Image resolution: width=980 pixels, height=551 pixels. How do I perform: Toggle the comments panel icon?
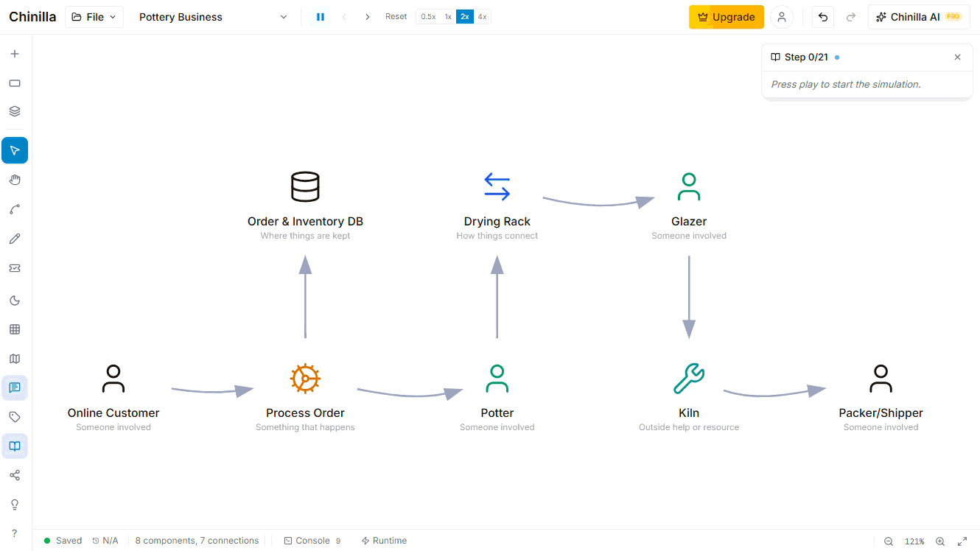(15, 387)
